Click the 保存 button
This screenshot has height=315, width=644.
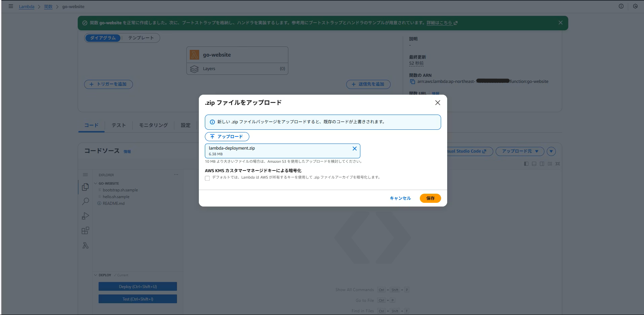pyautogui.click(x=430, y=198)
